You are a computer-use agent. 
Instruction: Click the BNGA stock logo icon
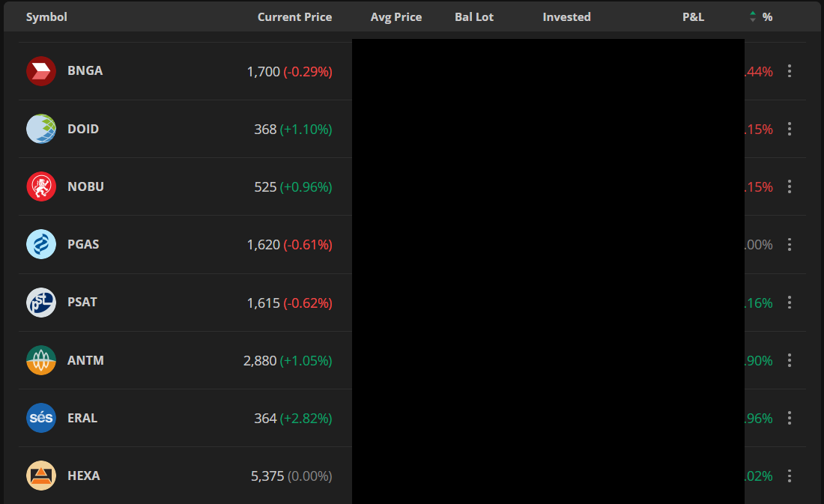[x=41, y=71]
